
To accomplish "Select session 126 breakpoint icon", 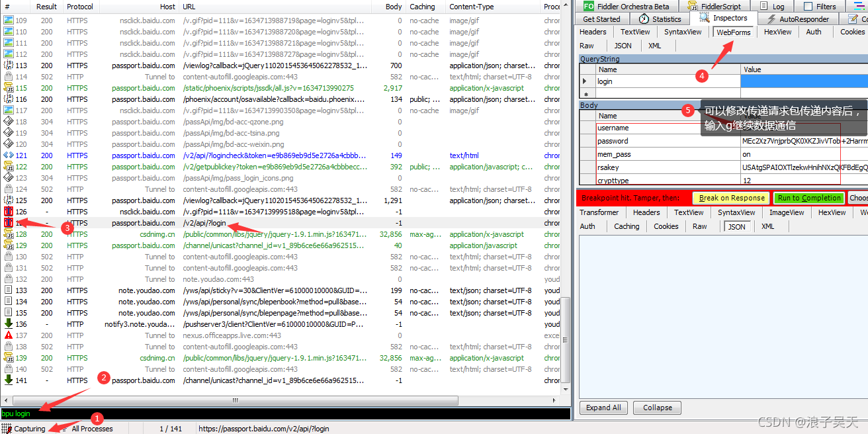I will click(9, 212).
